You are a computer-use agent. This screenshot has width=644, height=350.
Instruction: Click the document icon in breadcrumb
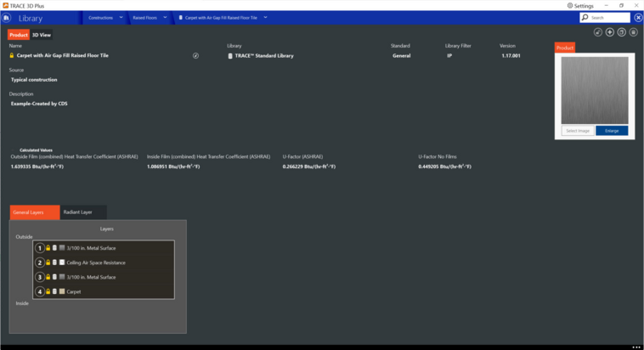[x=181, y=18]
